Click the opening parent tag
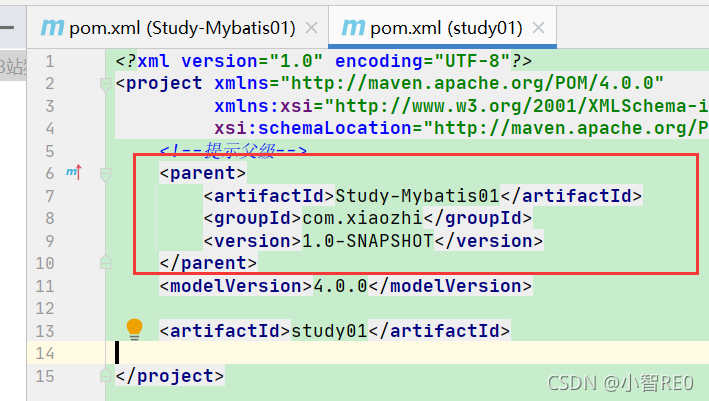 (x=203, y=173)
